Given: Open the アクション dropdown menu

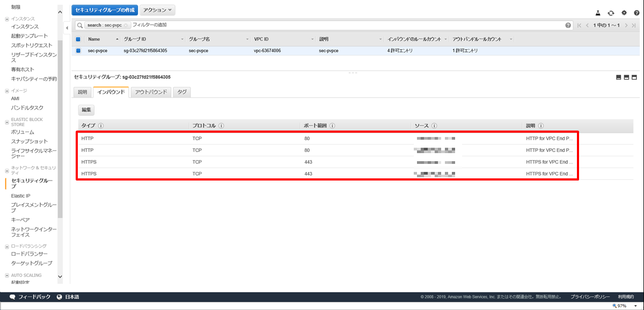Looking at the screenshot, I should 157,10.
